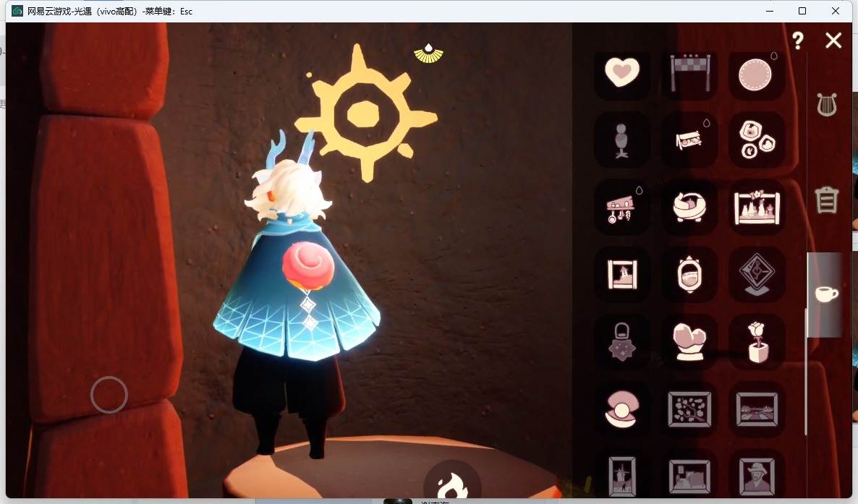Screen dimensions: 858x504
Task: Select the heart-shaped crystal prop
Action: click(689, 342)
